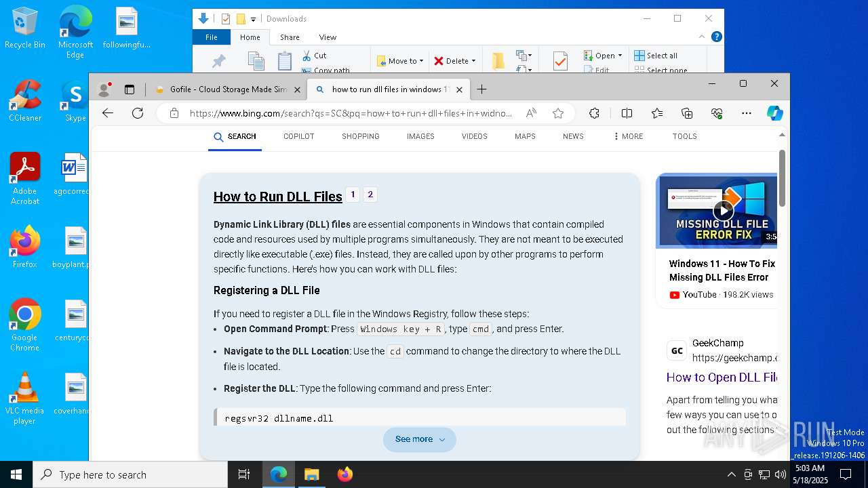The height and width of the screenshot is (488, 868).
Task: Open Copilot sidebar icon
Action: (x=775, y=113)
